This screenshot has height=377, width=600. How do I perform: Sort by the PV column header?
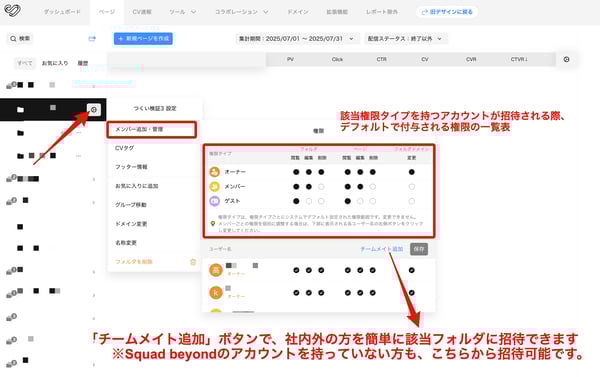[x=290, y=59]
